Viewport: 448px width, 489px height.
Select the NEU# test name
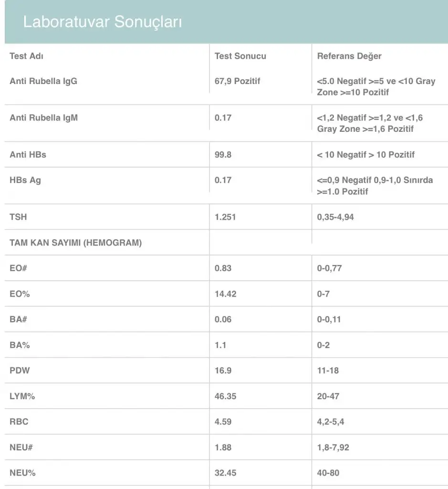[x=21, y=447]
